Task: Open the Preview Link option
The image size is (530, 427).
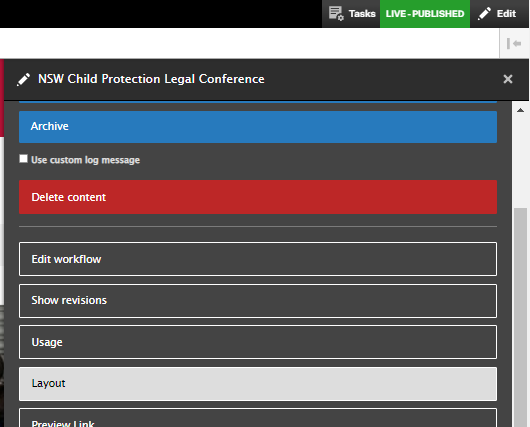Action: click(x=258, y=418)
